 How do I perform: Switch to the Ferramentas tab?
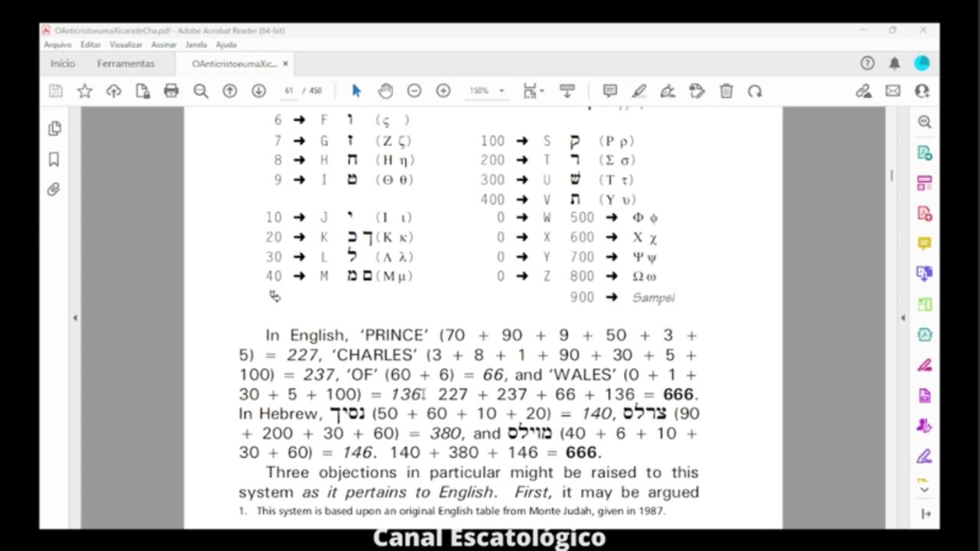coord(126,64)
